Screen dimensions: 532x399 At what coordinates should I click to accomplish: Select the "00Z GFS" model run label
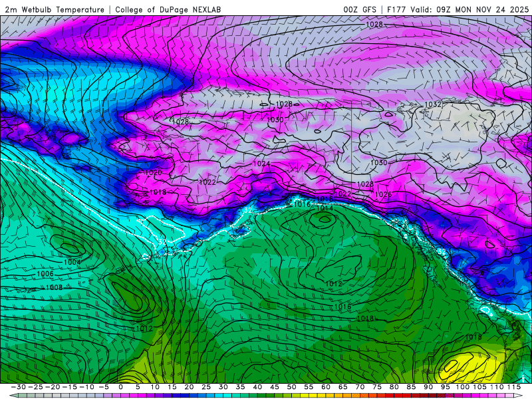(x=360, y=10)
